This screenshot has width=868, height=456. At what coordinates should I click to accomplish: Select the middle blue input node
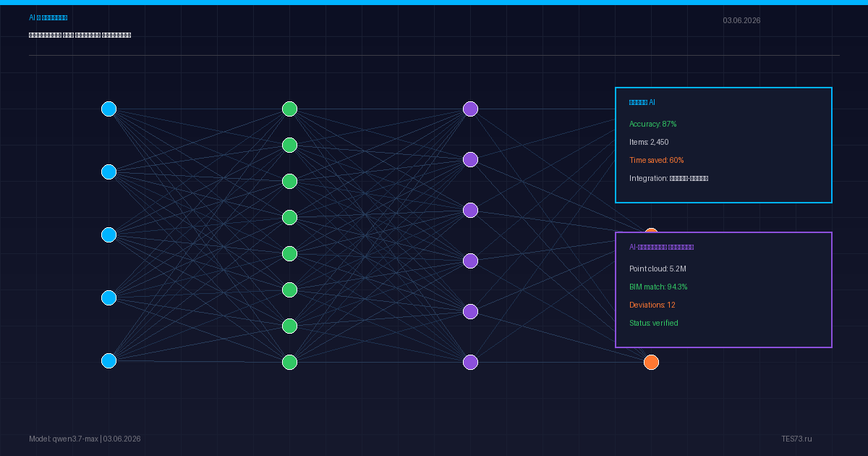coord(109,235)
